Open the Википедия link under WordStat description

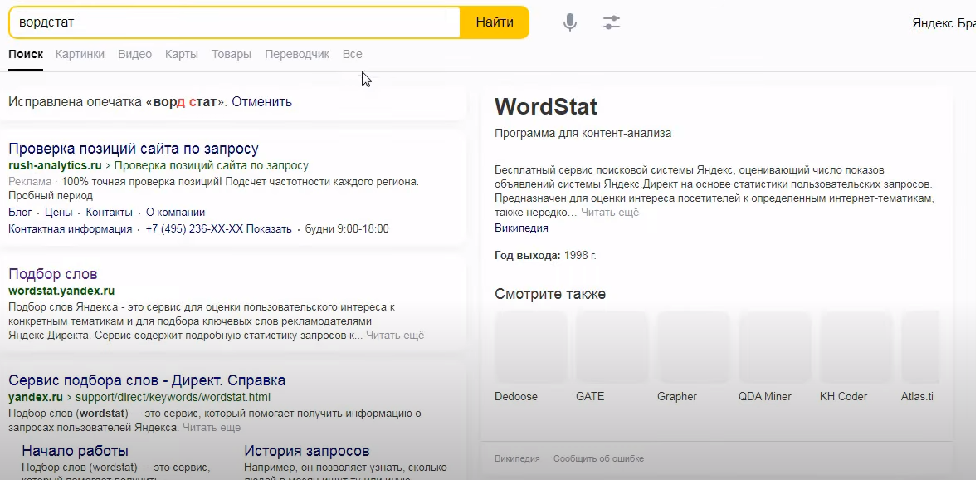(521, 228)
